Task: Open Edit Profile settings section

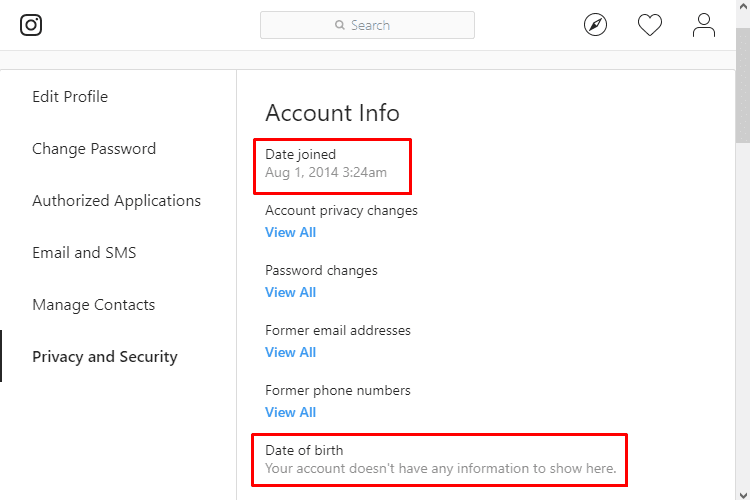Action: pos(70,97)
